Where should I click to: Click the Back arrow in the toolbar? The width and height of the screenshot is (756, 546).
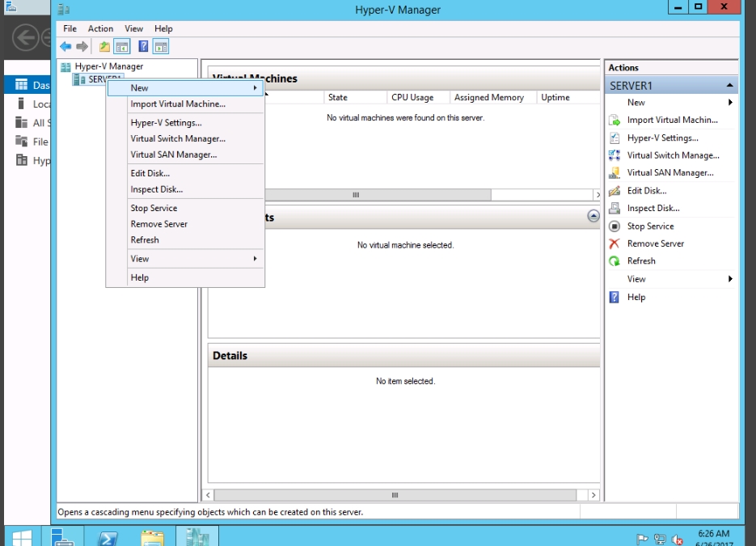65,47
